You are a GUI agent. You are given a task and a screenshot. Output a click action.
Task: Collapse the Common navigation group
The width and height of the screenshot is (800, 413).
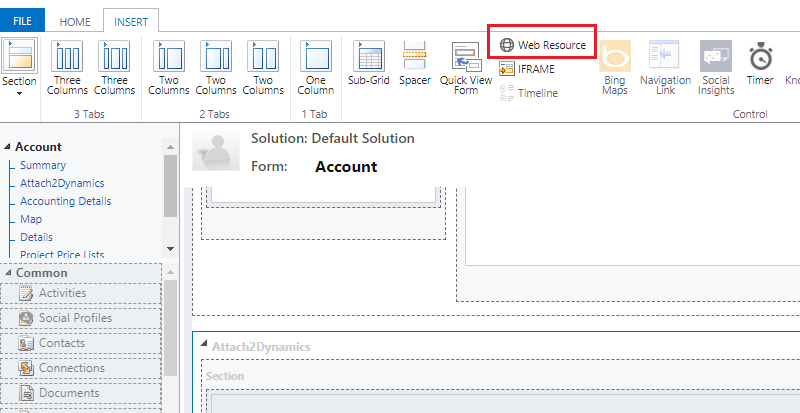7,273
